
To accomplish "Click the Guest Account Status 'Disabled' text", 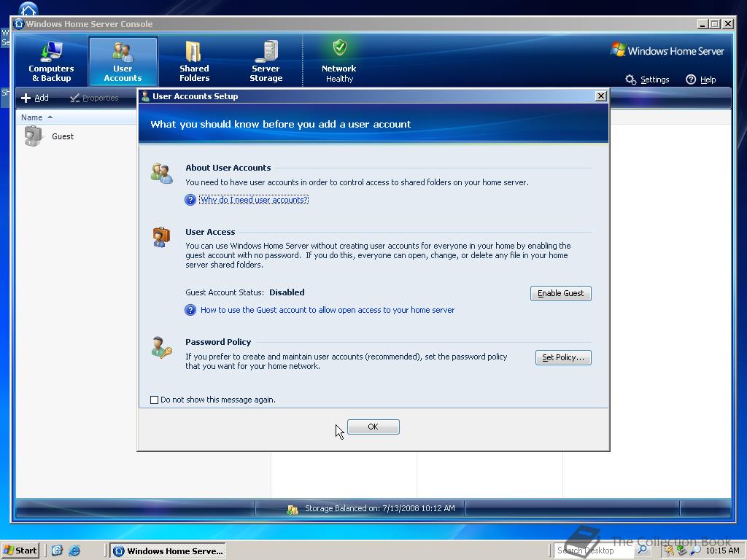I will 287,292.
